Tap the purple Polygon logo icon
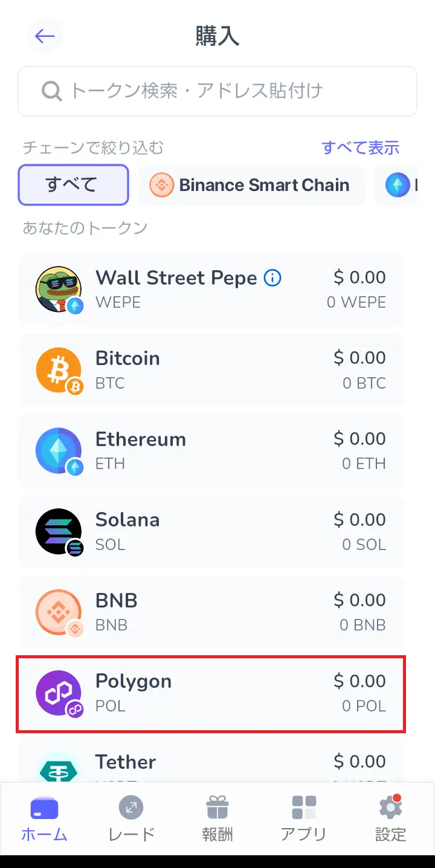 [x=58, y=693]
